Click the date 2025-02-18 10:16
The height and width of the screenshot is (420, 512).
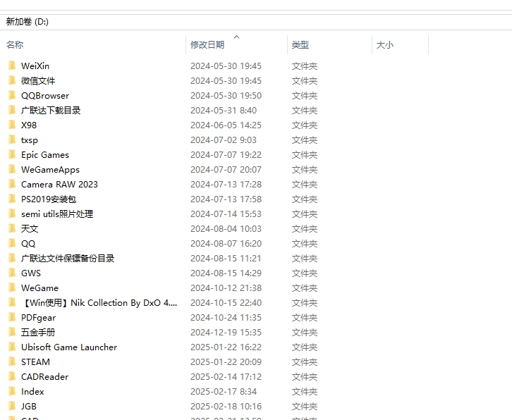(226, 407)
